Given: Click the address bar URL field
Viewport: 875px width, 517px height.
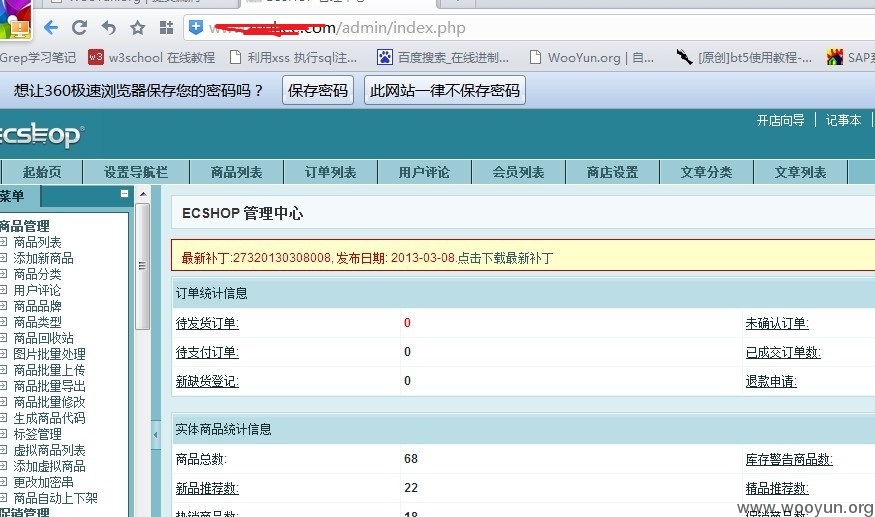Looking at the screenshot, I should click(x=529, y=27).
